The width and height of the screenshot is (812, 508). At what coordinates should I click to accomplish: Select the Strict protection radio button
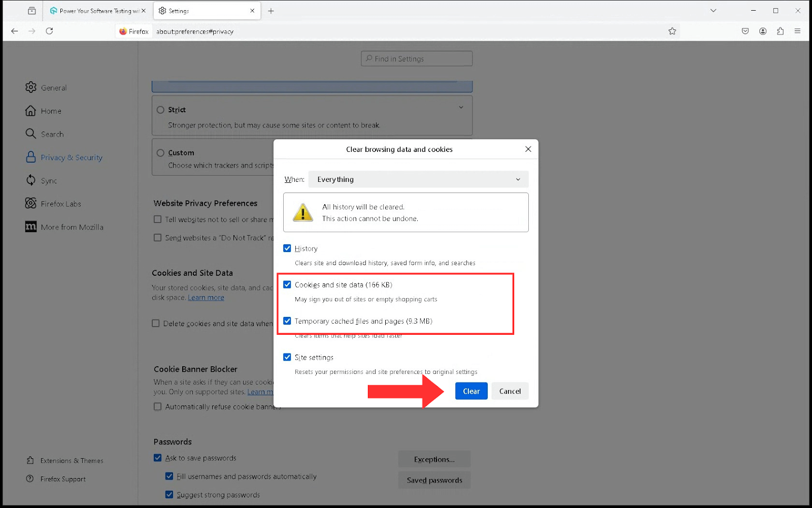coord(160,110)
